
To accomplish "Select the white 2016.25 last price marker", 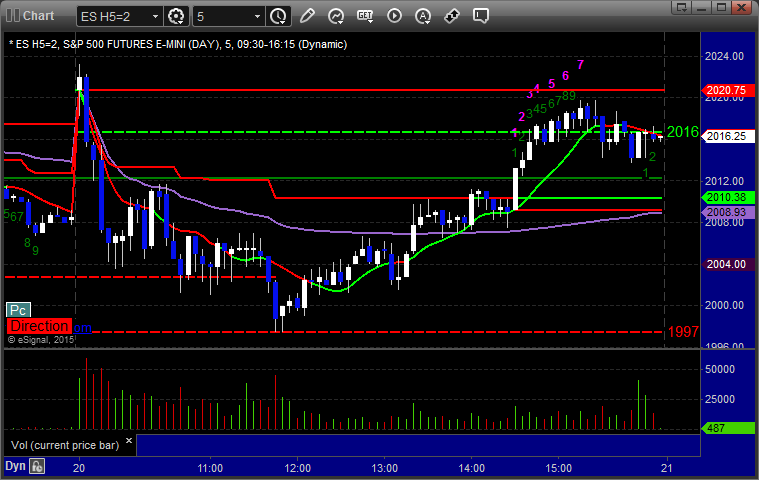I will tap(728, 136).
